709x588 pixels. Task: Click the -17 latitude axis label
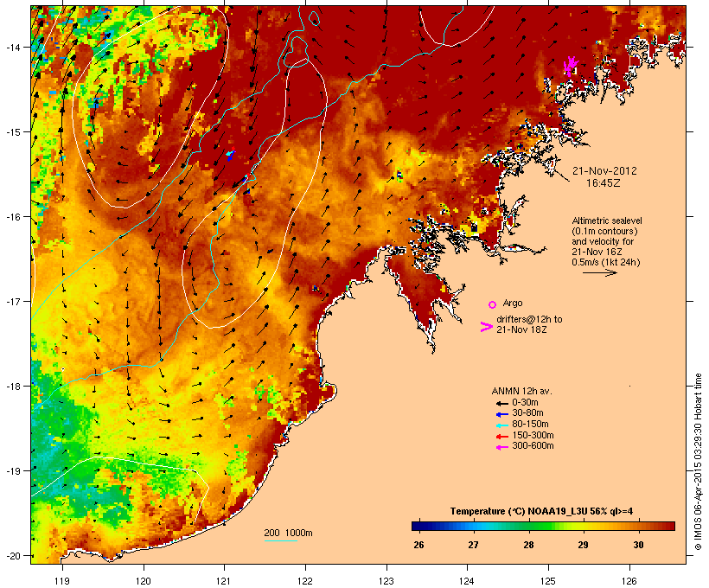(x=12, y=301)
